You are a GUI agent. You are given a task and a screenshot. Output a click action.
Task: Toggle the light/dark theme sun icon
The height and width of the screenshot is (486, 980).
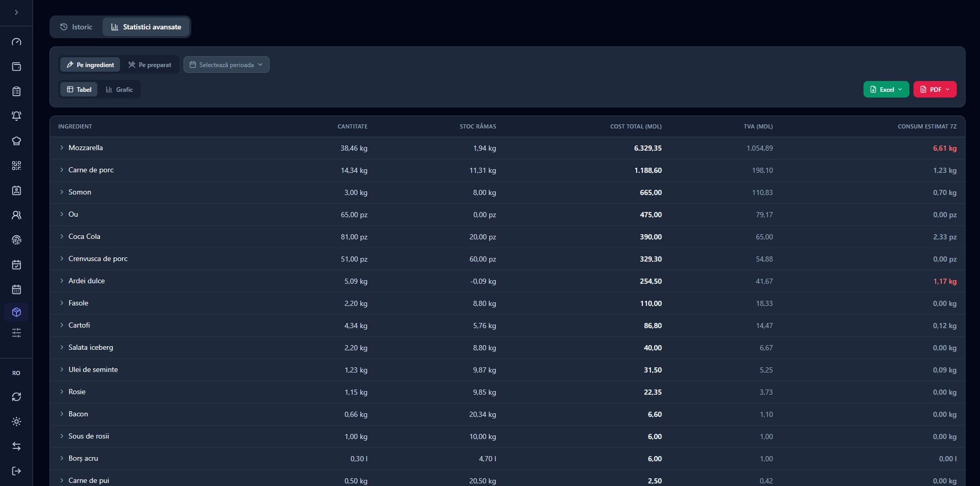point(16,422)
